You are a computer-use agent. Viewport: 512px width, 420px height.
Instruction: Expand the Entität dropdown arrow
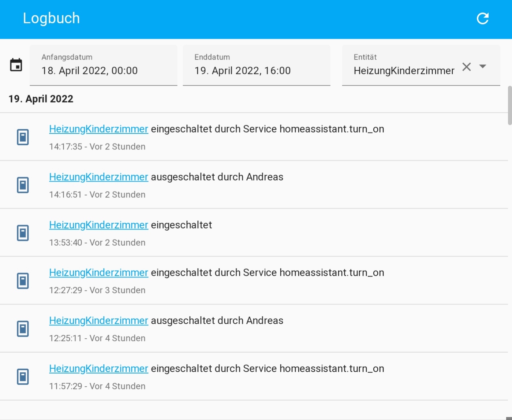coord(483,67)
